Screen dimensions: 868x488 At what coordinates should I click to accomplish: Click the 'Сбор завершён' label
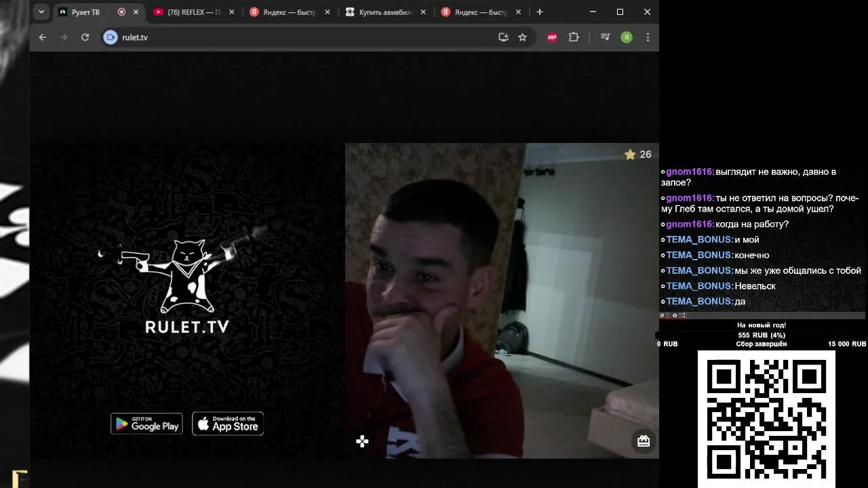click(762, 344)
